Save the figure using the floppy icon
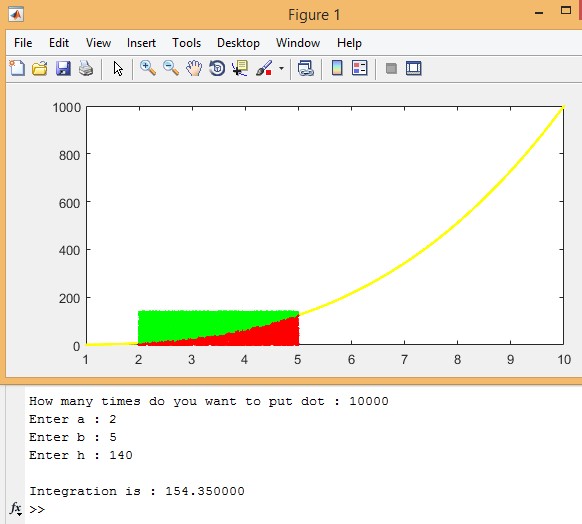 click(x=63, y=69)
